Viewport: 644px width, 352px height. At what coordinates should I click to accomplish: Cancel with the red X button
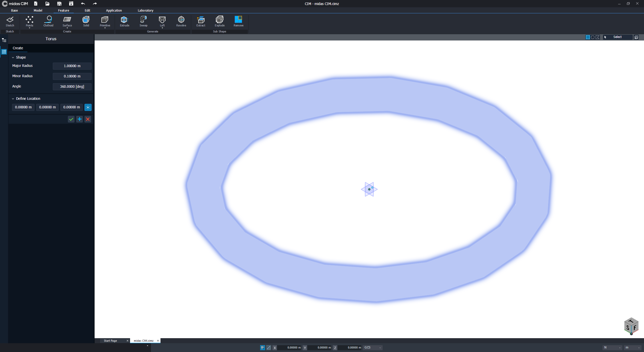coord(88,119)
